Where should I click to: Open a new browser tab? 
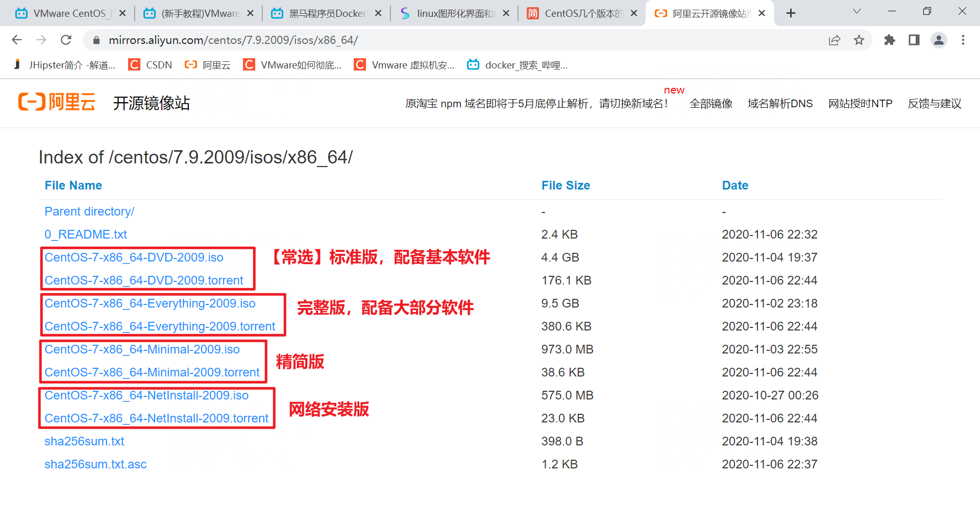[791, 13]
